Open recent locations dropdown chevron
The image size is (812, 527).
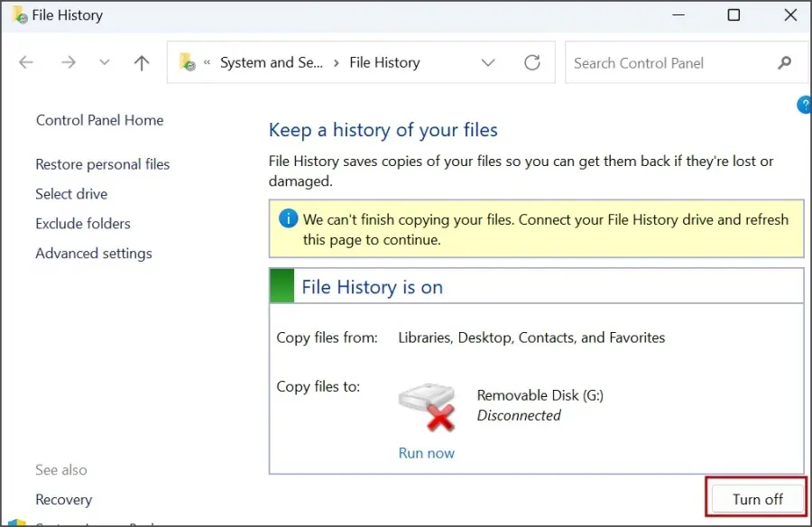tap(105, 62)
